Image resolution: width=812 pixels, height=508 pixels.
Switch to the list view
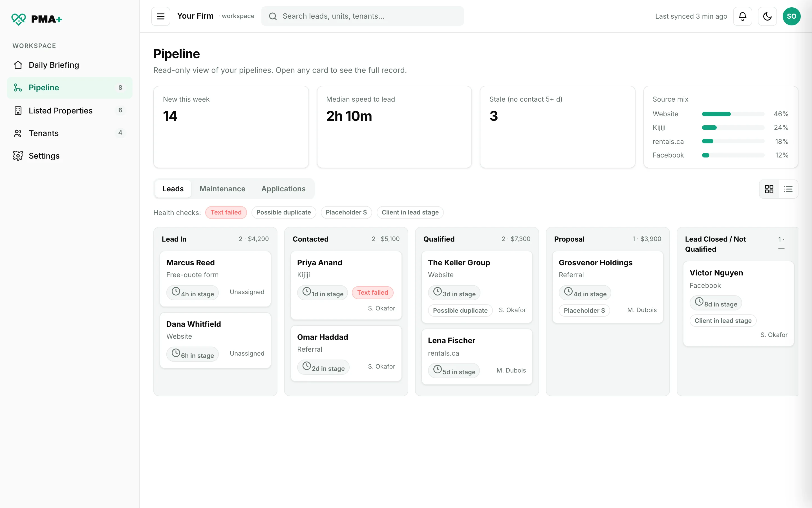788,189
